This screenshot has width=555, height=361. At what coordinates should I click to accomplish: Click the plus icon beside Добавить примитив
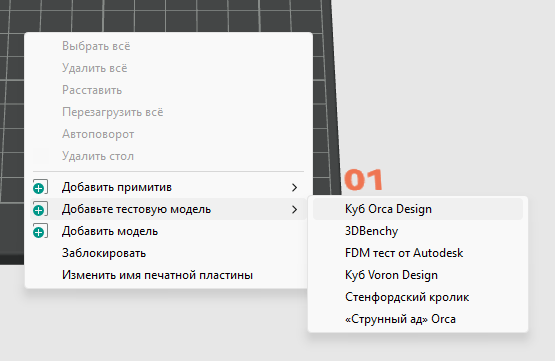point(40,187)
